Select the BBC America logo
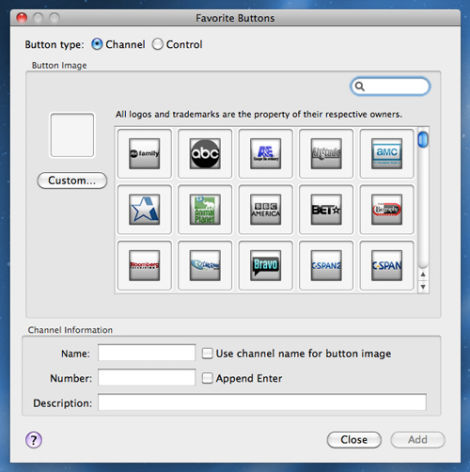Image resolution: width=470 pixels, height=472 pixels. [266, 210]
